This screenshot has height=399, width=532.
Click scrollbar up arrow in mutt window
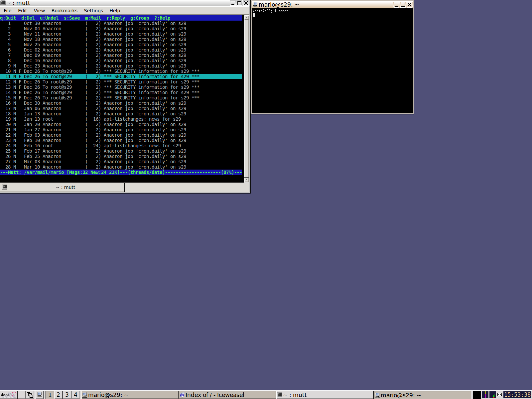(246, 18)
